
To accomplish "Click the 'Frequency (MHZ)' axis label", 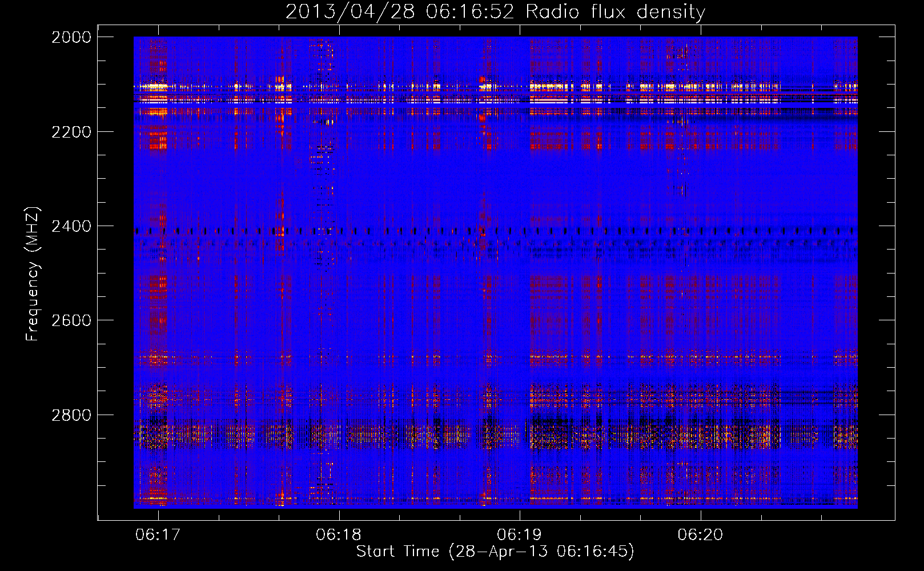I will click(33, 274).
